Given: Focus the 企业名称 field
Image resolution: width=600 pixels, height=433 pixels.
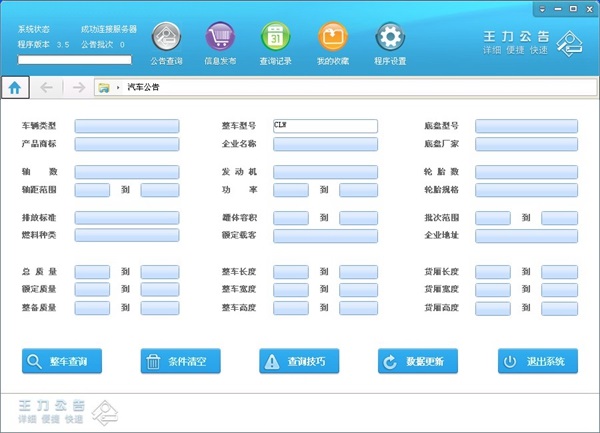Looking at the screenshot, I should [325, 144].
